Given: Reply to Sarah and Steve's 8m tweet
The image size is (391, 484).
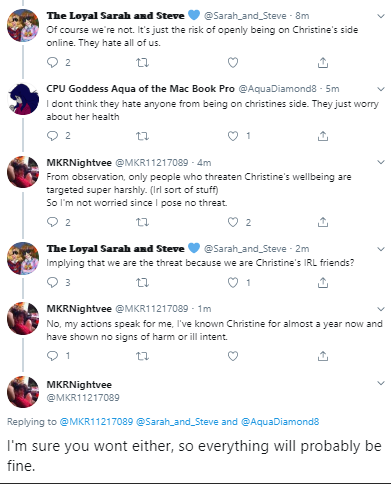Looking at the screenshot, I should [x=52, y=62].
